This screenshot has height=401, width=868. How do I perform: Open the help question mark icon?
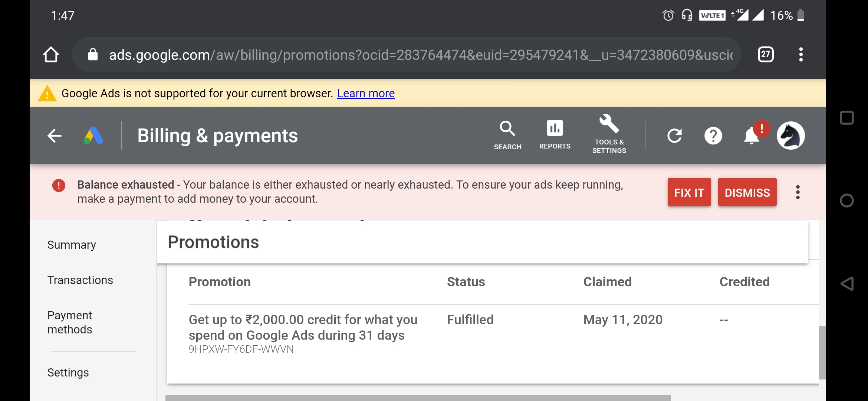713,136
